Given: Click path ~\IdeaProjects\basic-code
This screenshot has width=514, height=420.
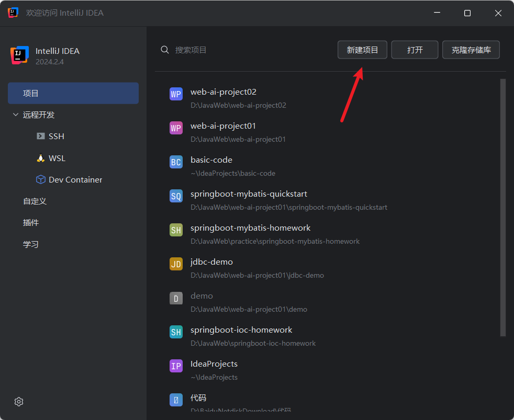Looking at the screenshot, I should tap(233, 173).
